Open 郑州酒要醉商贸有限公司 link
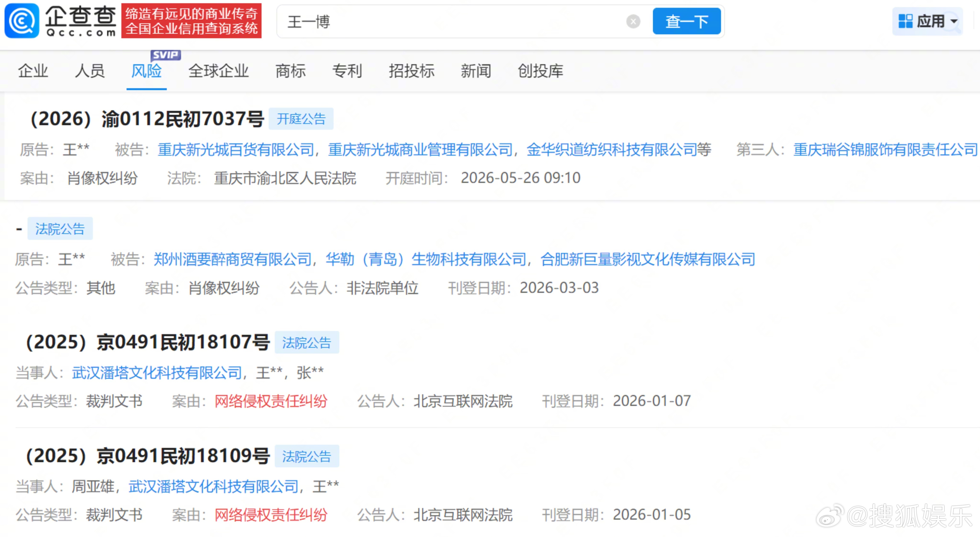 (233, 259)
